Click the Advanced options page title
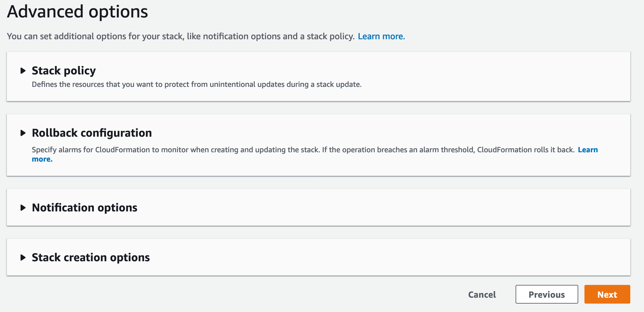Viewport: 644px width, 312px height. pyautogui.click(x=77, y=12)
